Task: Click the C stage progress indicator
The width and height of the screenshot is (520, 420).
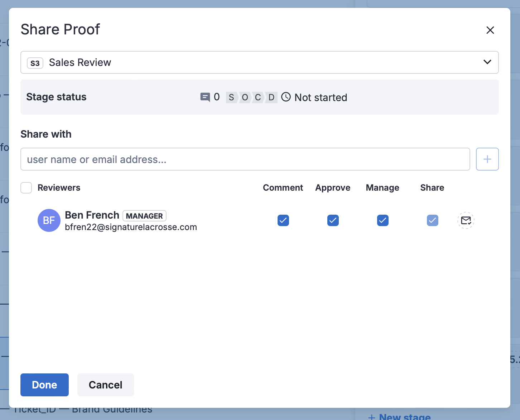Action: (258, 97)
